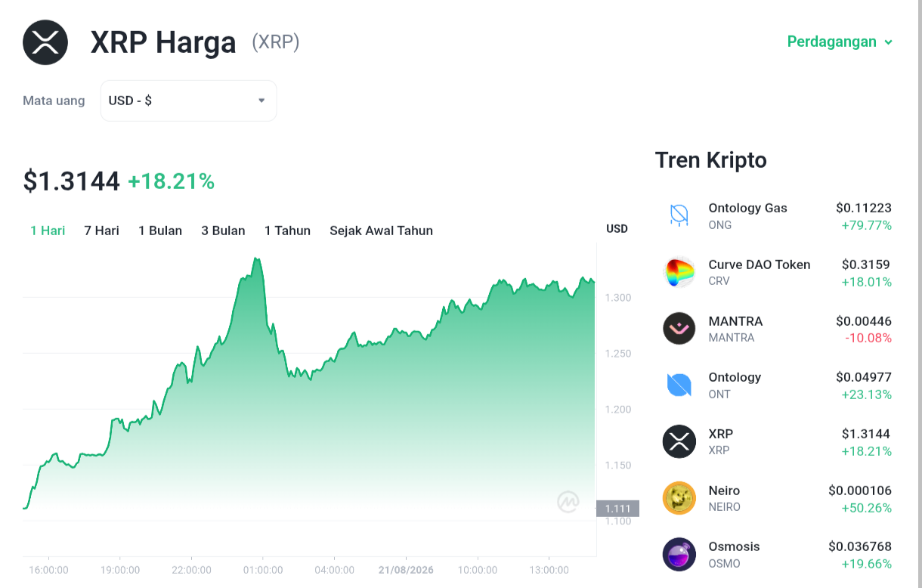Open the Neiro NEIRO trending entry
The width and height of the screenshot is (922, 588).
pyautogui.click(x=777, y=498)
